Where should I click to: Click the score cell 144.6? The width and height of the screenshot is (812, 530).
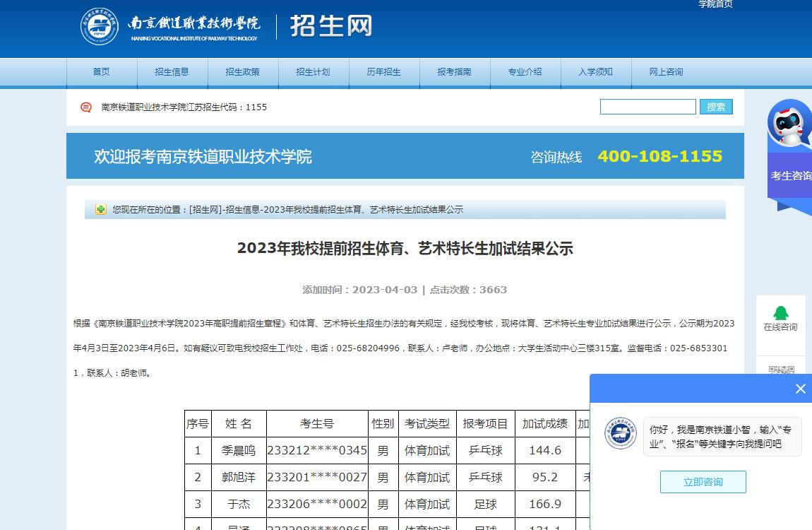545,451
